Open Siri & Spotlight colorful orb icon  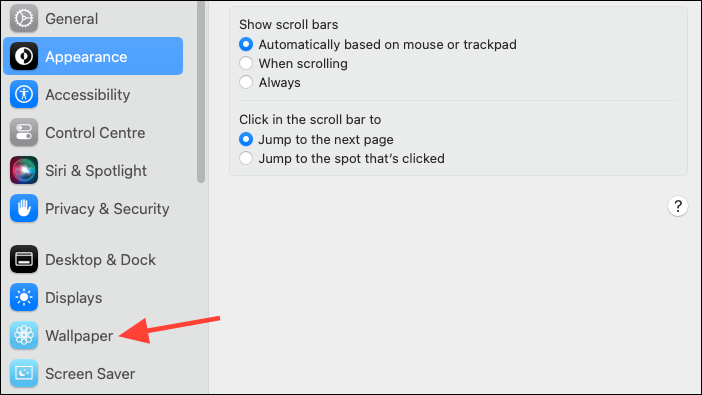[24, 170]
